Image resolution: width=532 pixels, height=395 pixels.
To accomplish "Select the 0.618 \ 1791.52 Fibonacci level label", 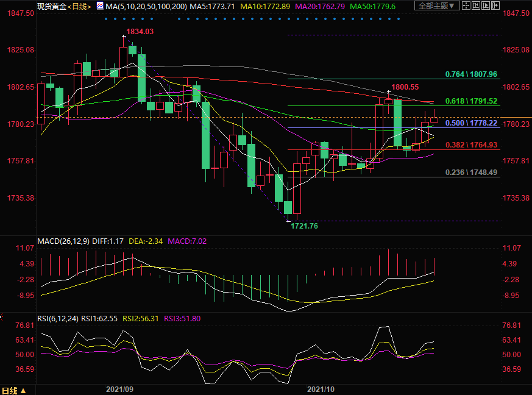I will [x=471, y=101].
